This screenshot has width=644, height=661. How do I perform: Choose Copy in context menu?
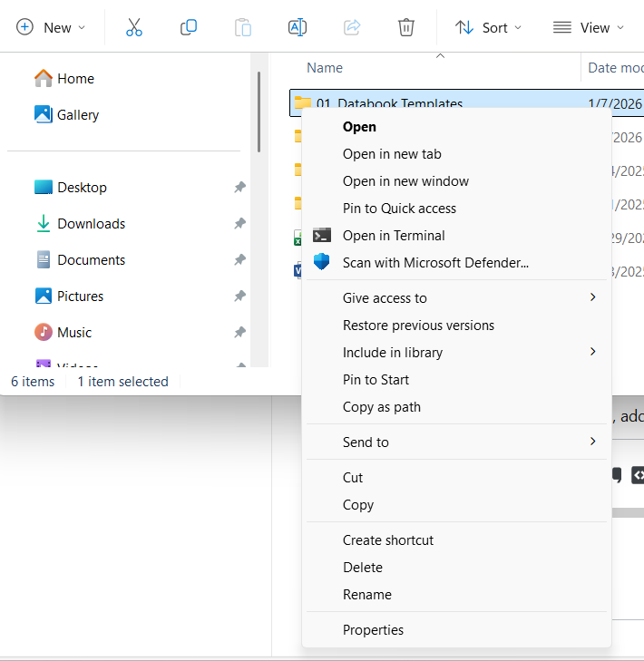[x=358, y=505]
